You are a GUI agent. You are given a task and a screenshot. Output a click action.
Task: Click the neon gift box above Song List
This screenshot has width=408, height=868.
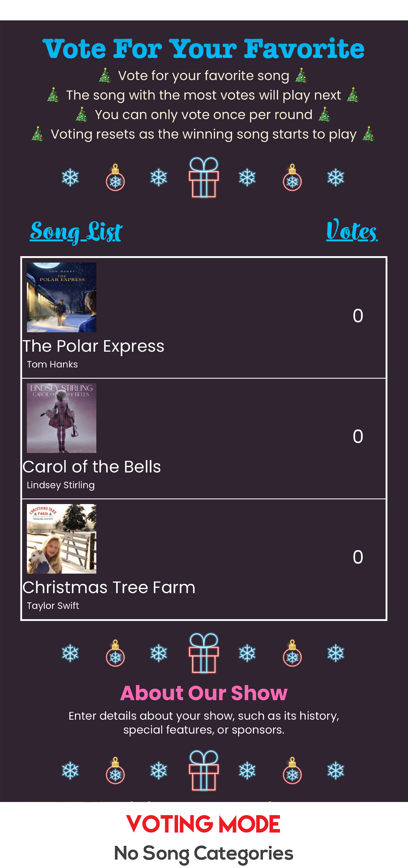[204, 177]
